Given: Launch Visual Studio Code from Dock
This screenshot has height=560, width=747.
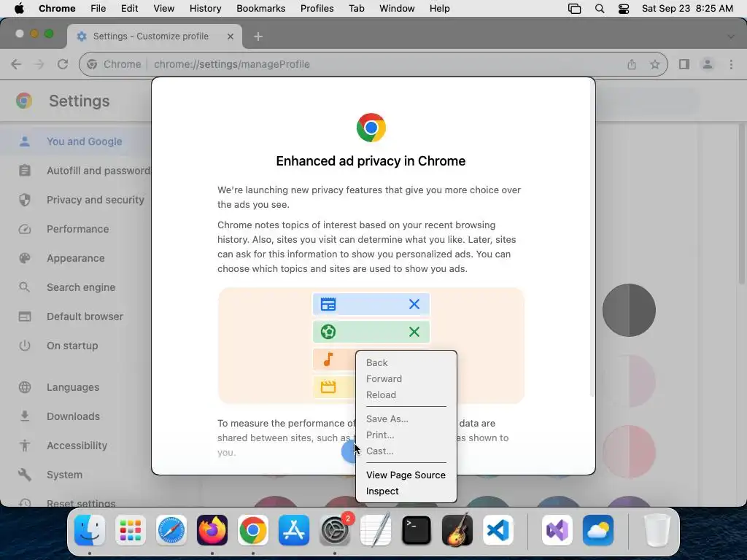Looking at the screenshot, I should click(498, 530).
